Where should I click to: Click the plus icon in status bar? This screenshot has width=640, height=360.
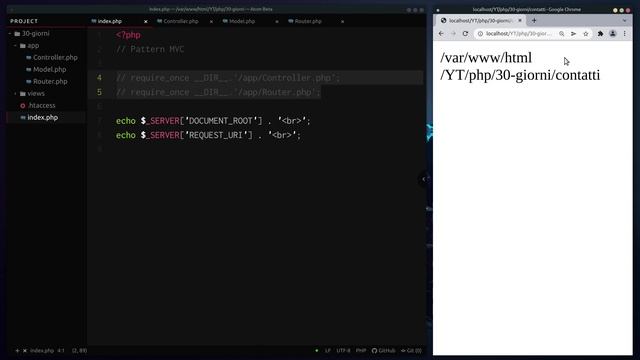[17, 351]
